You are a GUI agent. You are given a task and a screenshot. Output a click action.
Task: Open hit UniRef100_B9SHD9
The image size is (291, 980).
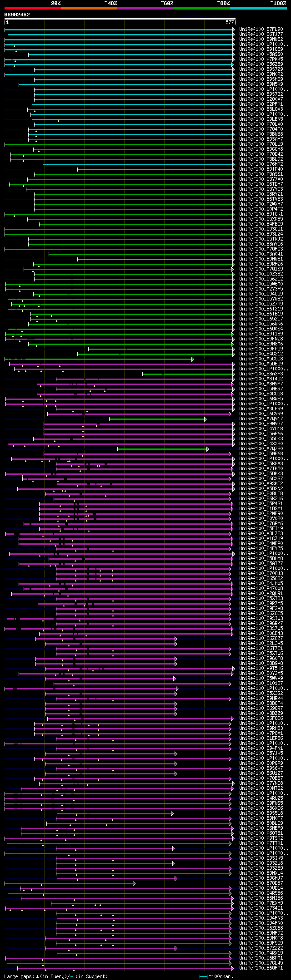[261, 79]
